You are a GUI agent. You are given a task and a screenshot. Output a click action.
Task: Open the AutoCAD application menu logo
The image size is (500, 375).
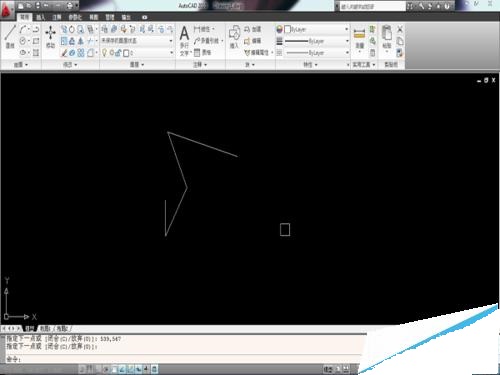7,11
